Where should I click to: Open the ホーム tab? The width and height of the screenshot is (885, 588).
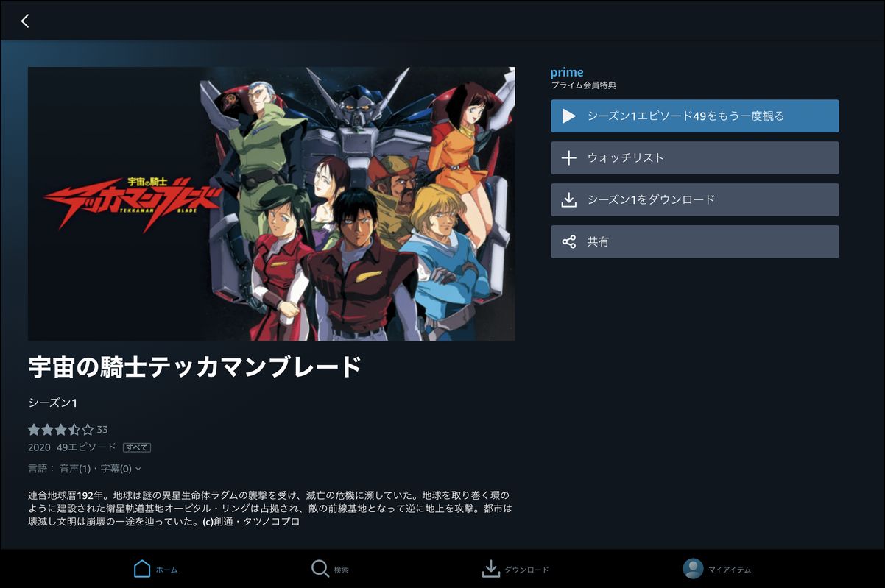(x=156, y=569)
